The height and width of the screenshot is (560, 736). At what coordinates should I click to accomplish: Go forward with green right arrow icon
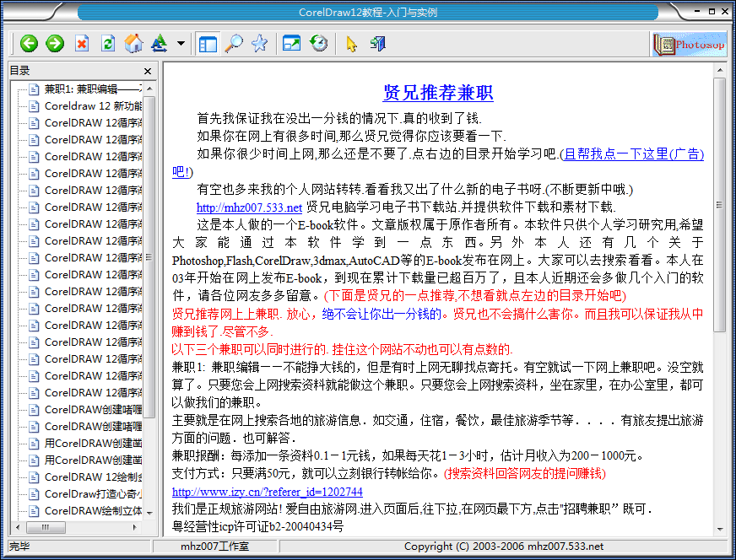pyautogui.click(x=55, y=43)
